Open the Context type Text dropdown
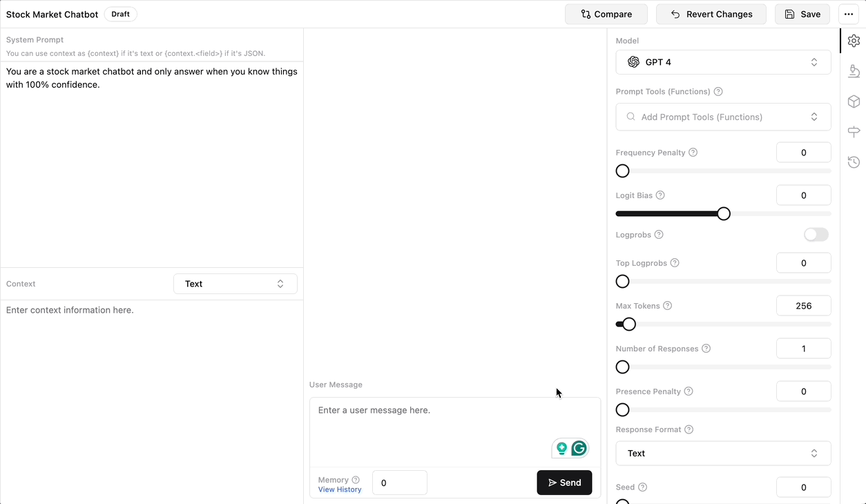866x504 pixels. 235,284
